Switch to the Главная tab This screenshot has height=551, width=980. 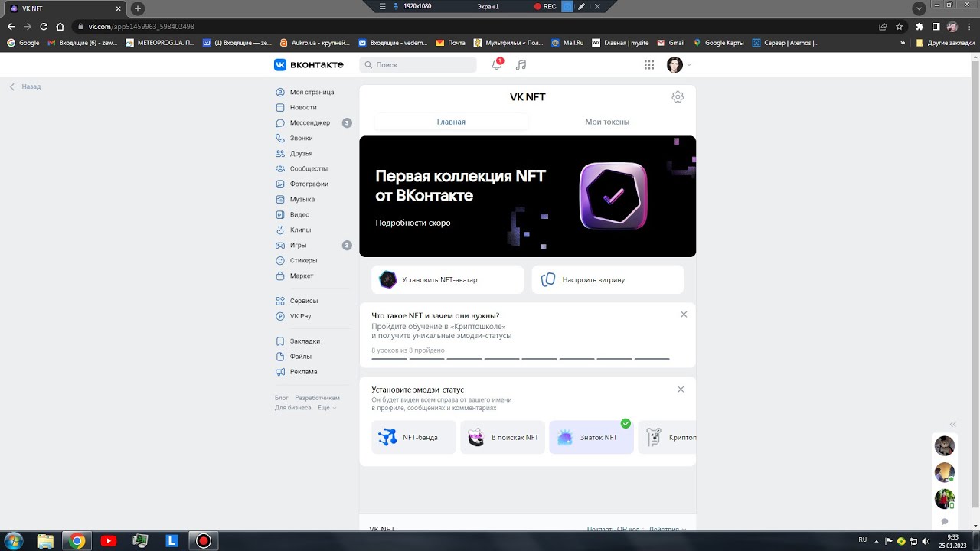pyautogui.click(x=451, y=122)
